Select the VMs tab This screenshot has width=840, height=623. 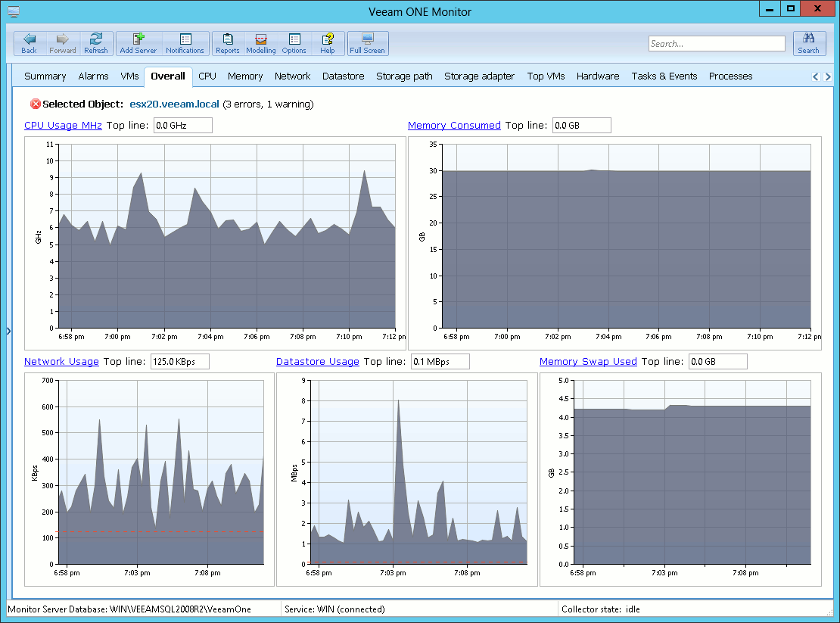click(129, 76)
